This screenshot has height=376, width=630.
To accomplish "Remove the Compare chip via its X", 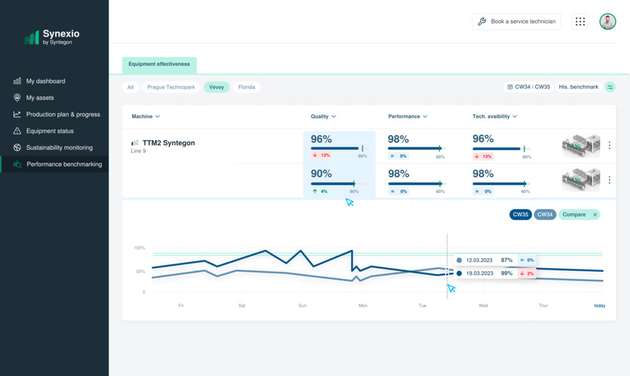I will point(595,215).
